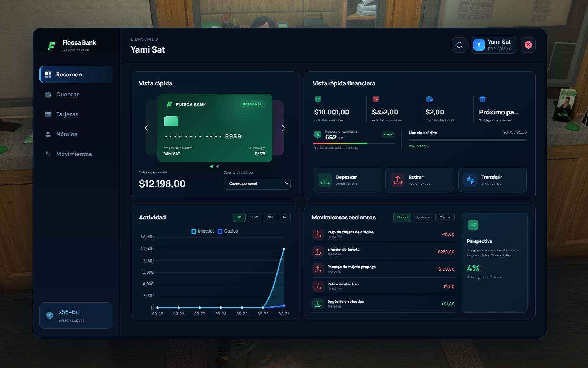Image resolution: width=588 pixels, height=368 pixels.
Task: Click the Retiro en efectivo row icon
Action: pyautogui.click(x=318, y=287)
